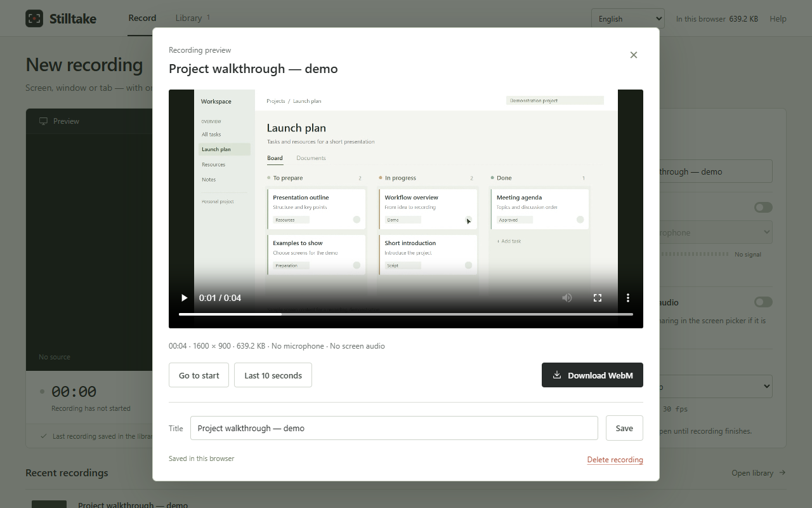Open the video's three-dot options menu

tap(628, 298)
